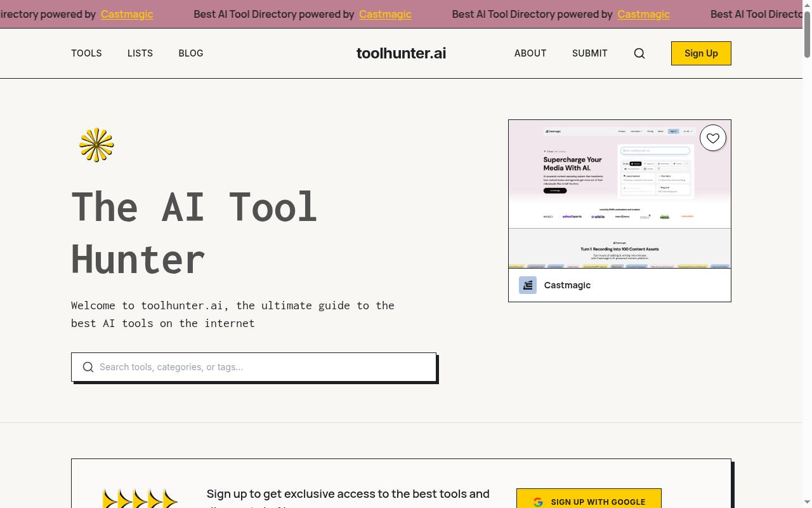The image size is (812, 508).
Task: Click Sign Up With Google button
Action: pyautogui.click(x=589, y=498)
